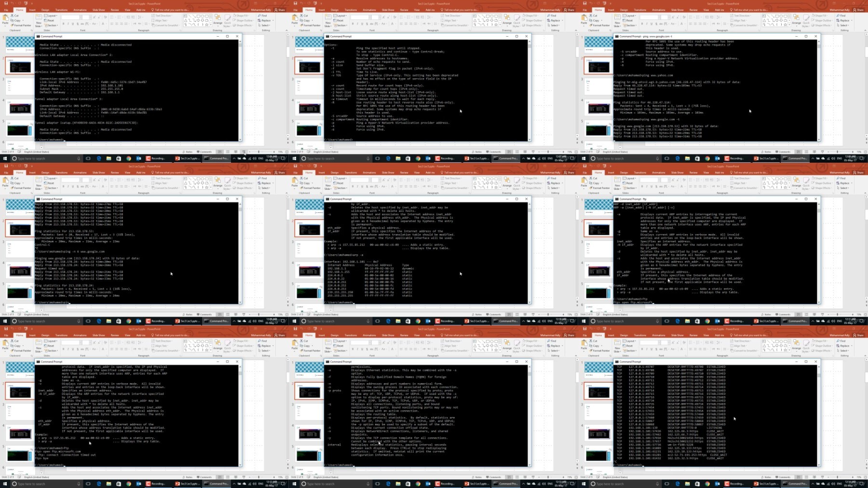Expand Section dropdown in the ping options help frame

click(x=340, y=26)
